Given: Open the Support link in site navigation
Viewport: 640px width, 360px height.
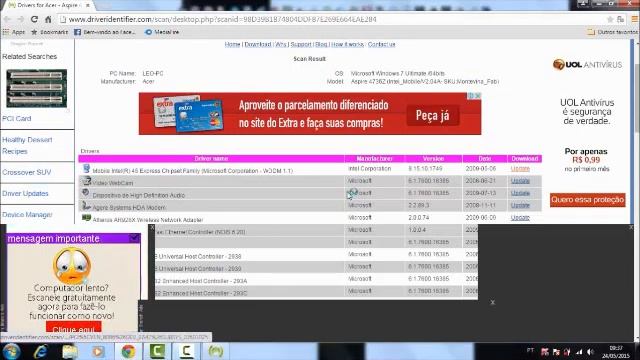Looking at the screenshot, I should click(301, 44).
